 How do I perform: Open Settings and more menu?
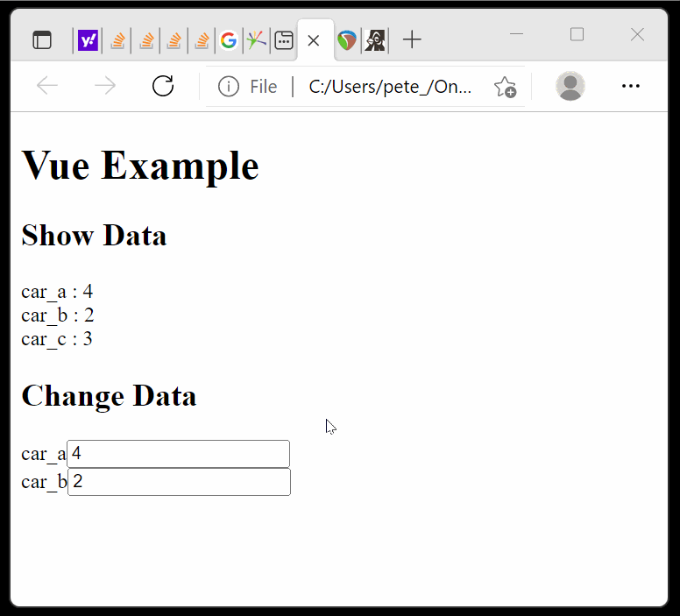pos(631,86)
